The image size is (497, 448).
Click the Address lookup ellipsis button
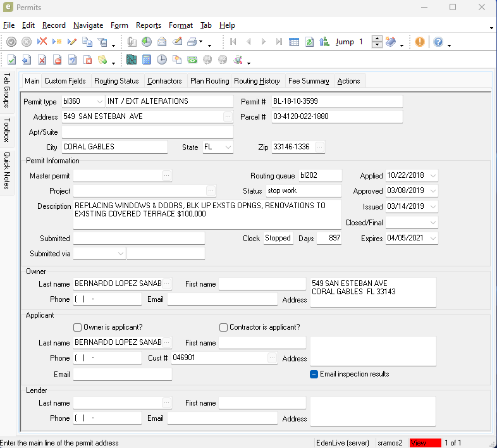(228, 117)
